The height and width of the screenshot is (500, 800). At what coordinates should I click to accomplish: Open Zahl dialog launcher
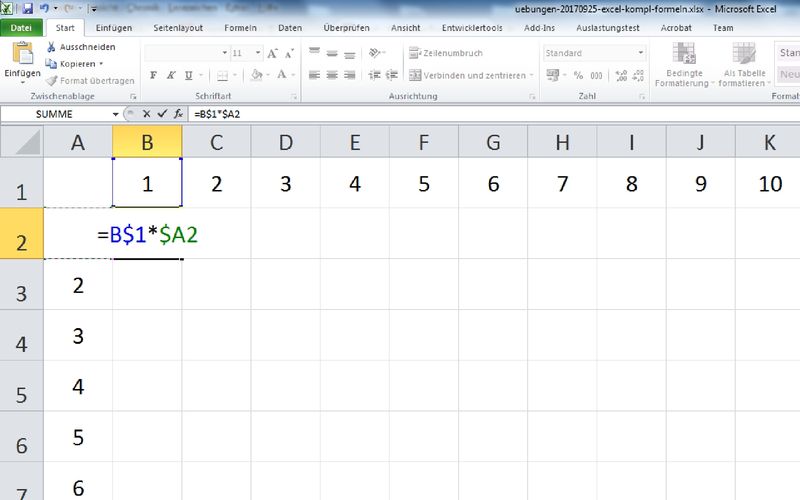click(642, 96)
